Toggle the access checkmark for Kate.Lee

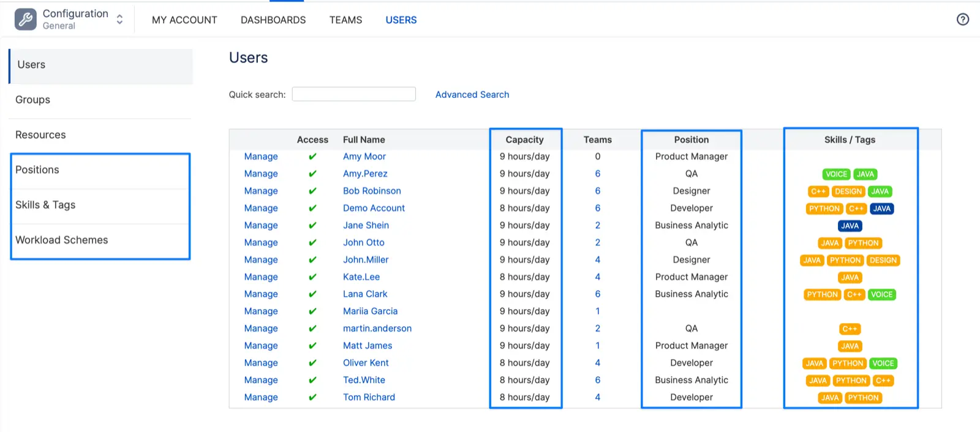pyautogui.click(x=312, y=277)
